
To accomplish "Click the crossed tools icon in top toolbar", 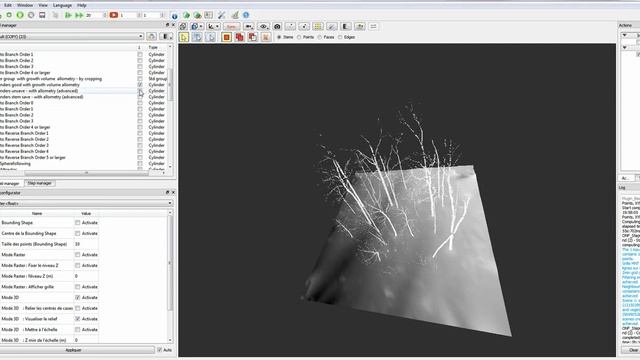I will tap(222, 15).
